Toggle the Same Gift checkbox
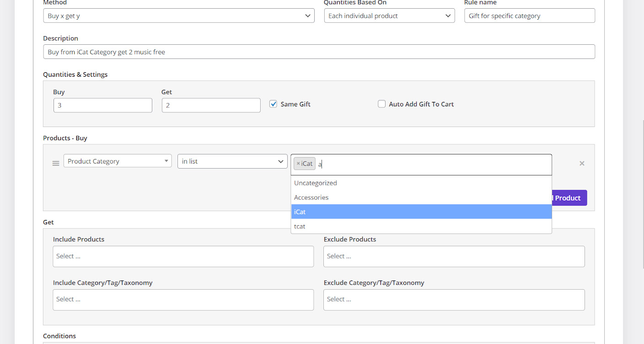The image size is (644, 344). [x=273, y=104]
